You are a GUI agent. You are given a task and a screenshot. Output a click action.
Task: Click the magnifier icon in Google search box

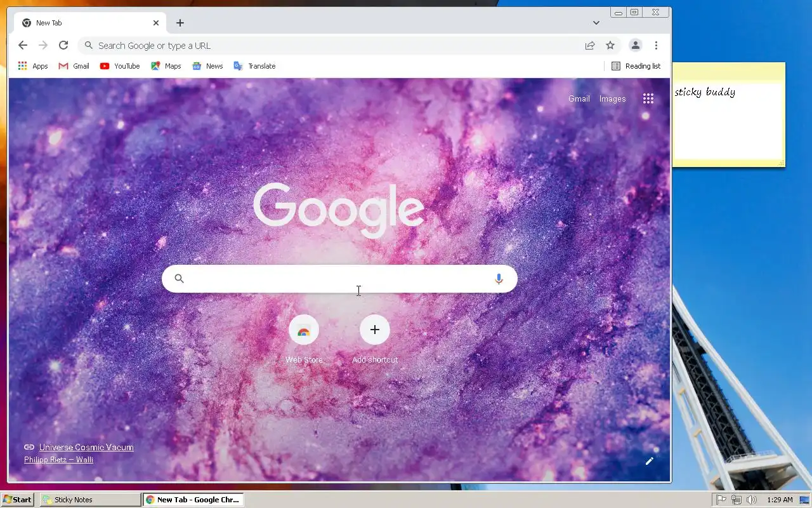coord(179,279)
